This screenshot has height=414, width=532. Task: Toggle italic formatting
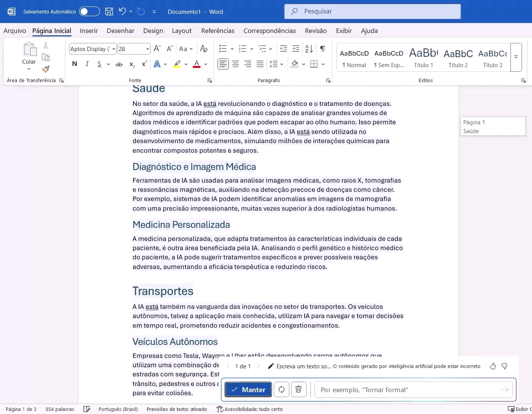tap(87, 64)
